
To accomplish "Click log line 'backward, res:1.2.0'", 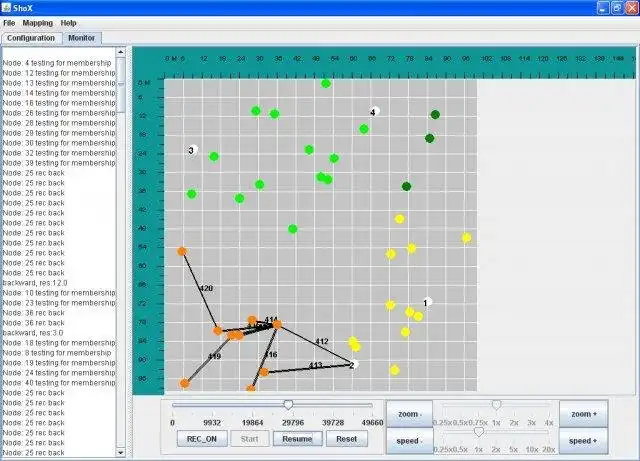I will pos(35,283).
